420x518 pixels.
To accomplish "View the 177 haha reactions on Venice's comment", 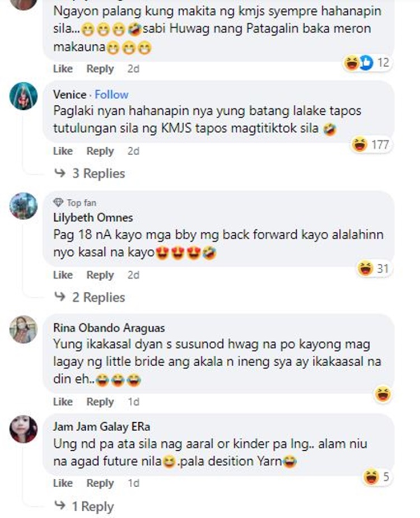I will tap(371, 144).
